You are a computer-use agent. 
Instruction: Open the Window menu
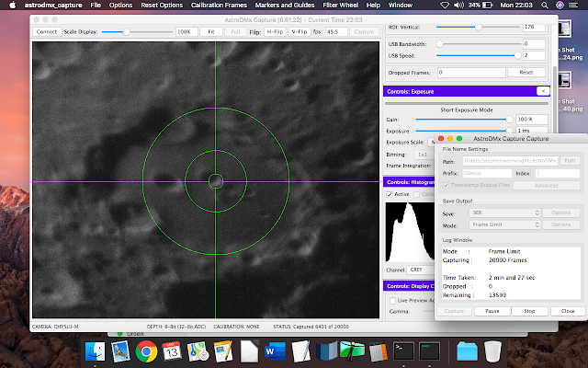[401, 5]
